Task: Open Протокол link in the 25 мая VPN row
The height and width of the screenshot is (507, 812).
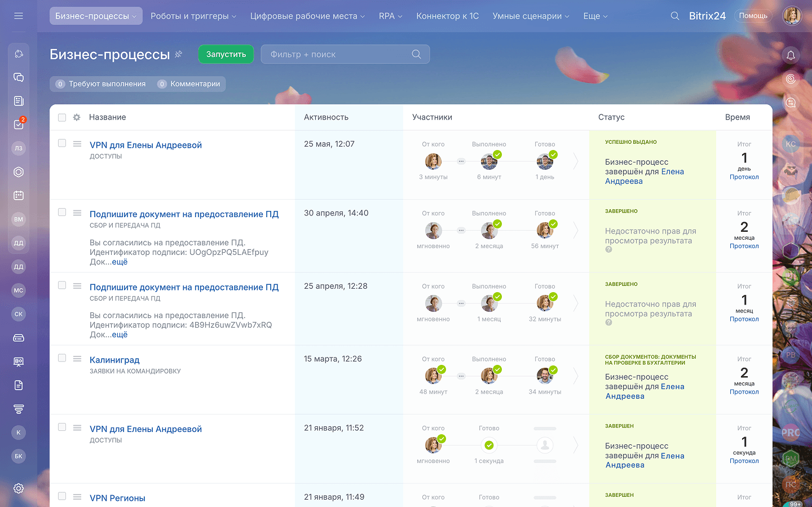Action: (x=744, y=177)
